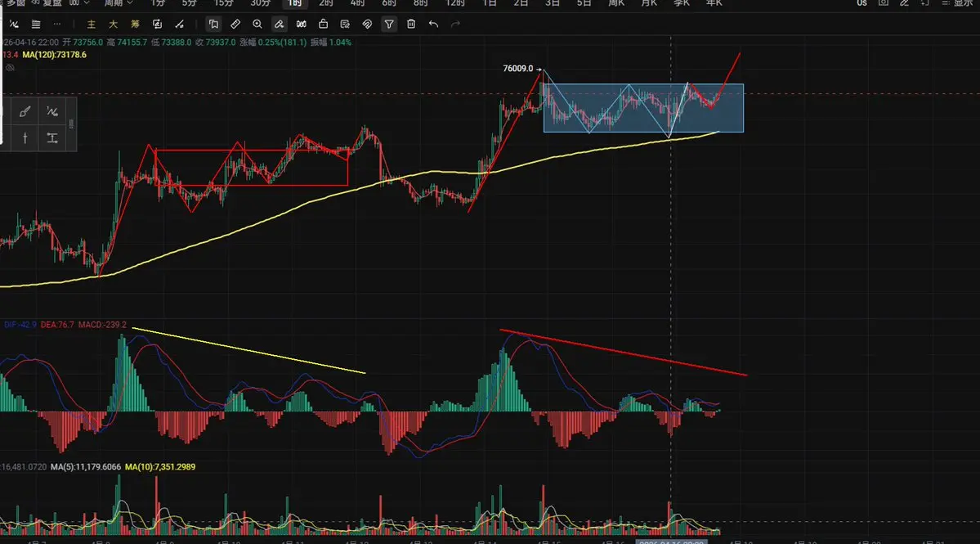
Task: Click the 0s countdown indicator at top right
Action: 861,3
